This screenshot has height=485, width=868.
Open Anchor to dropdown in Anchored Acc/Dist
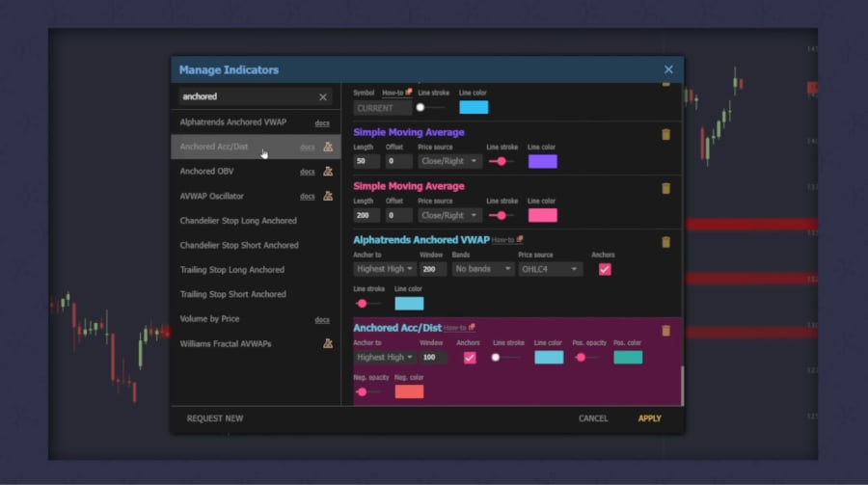384,357
